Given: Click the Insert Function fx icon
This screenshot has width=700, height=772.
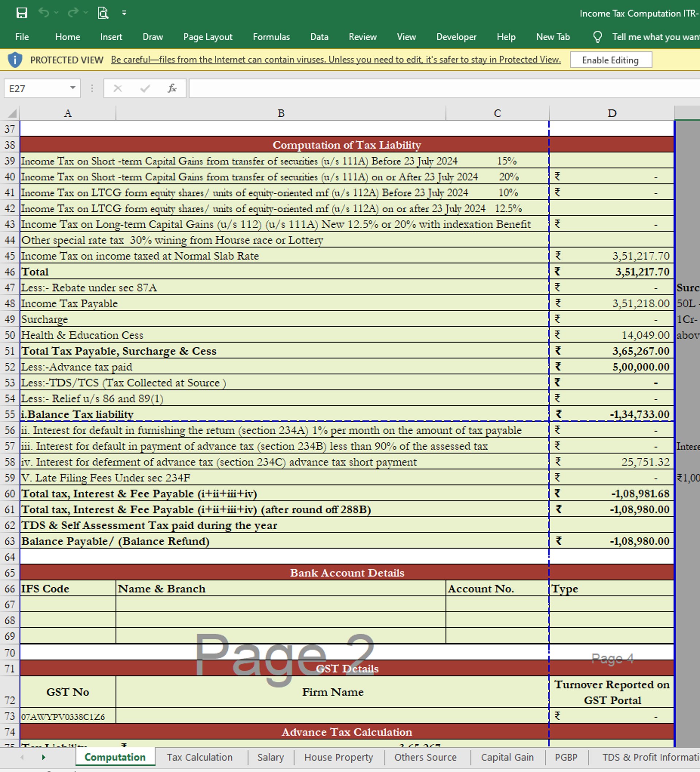Looking at the screenshot, I should coord(172,89).
